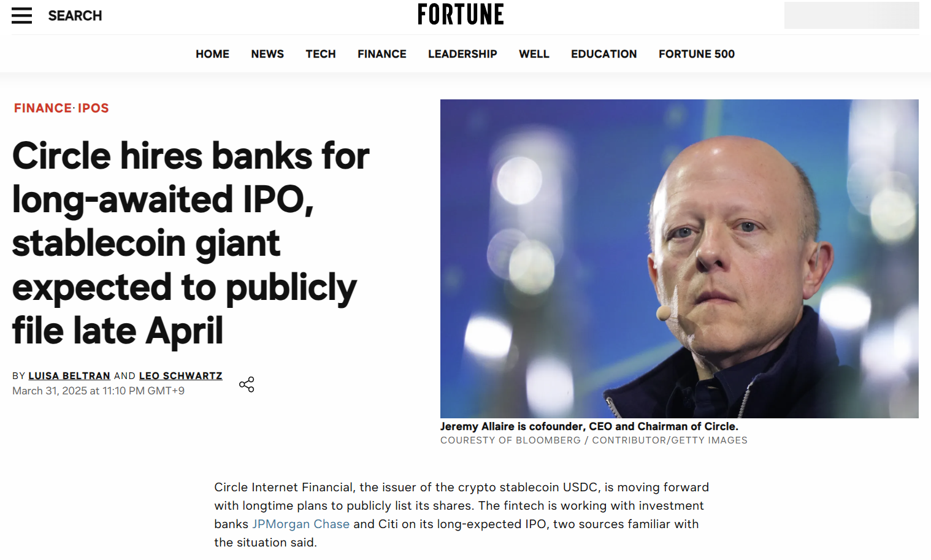Open the Fortune 500 section

coord(696,54)
